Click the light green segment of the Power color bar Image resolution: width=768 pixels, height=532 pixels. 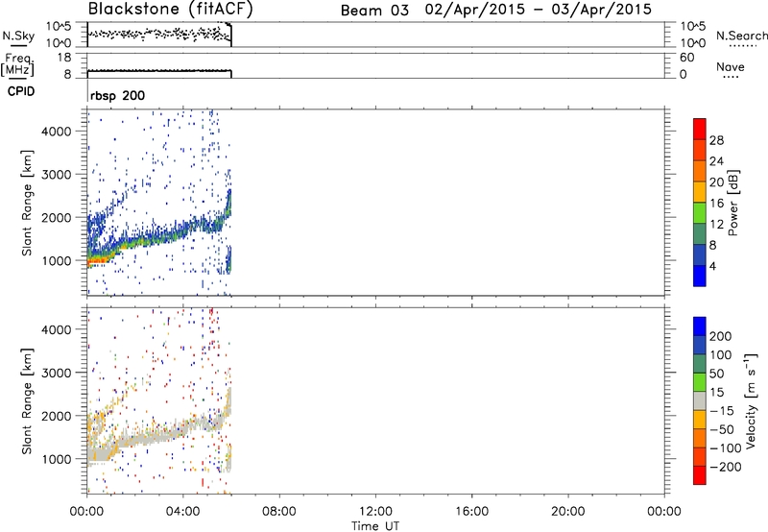point(700,212)
